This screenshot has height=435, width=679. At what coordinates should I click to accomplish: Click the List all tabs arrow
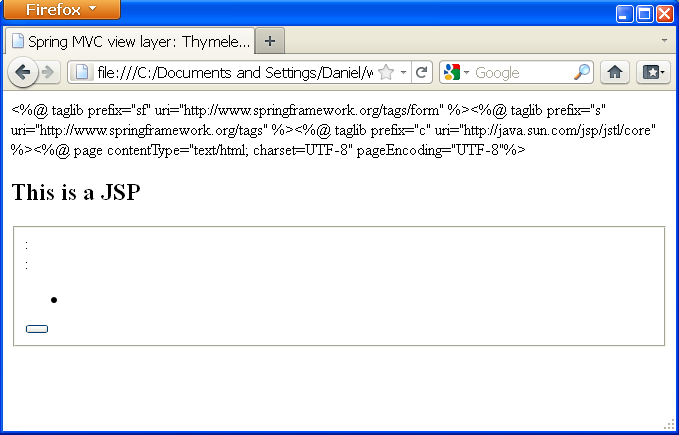(x=664, y=40)
